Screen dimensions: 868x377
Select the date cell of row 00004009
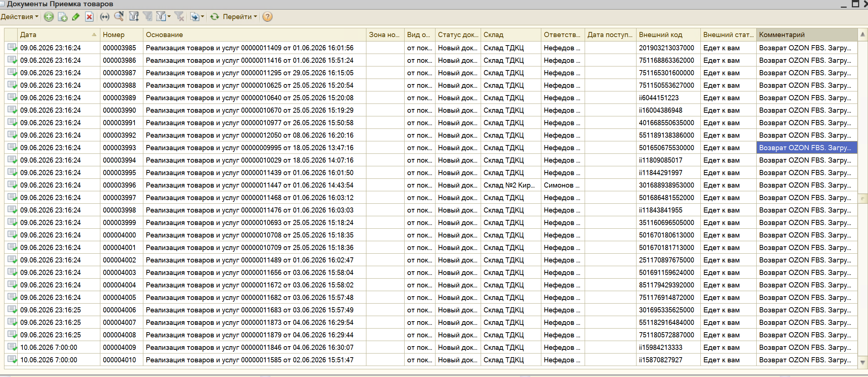tap(58, 347)
